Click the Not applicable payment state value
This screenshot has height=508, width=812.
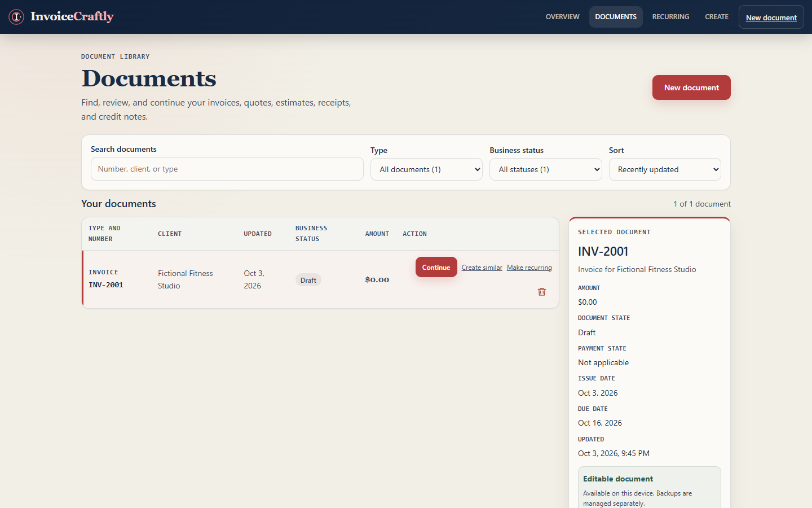603,362
